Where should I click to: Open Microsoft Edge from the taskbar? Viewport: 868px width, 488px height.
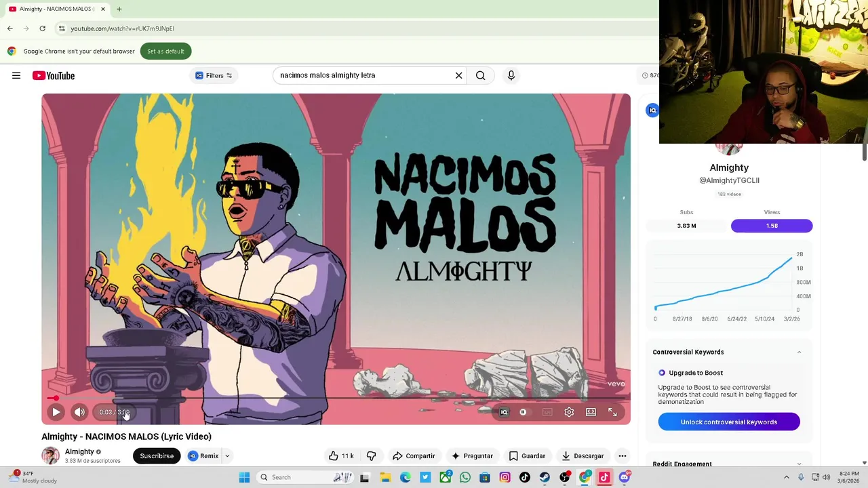click(405, 477)
